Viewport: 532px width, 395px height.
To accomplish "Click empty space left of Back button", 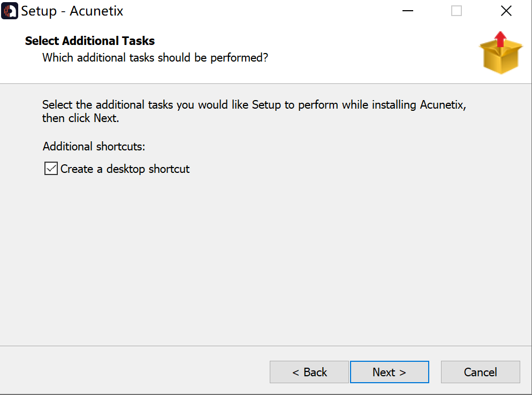I will pyautogui.click(x=134, y=372).
